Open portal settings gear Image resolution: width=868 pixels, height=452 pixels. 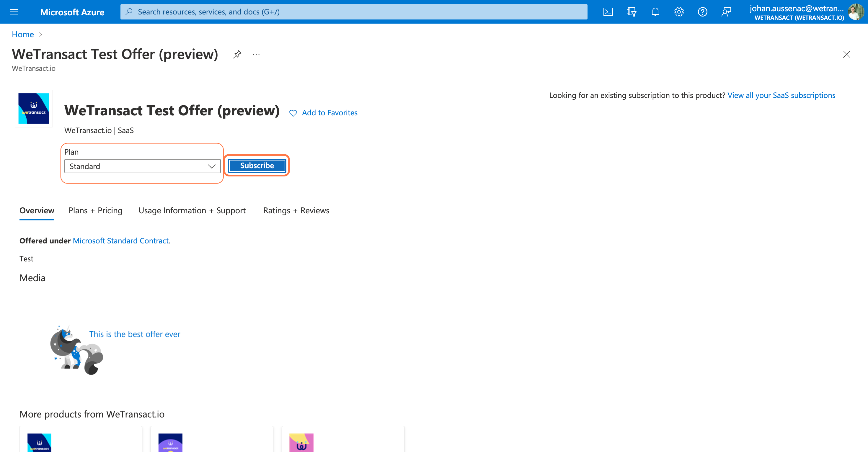679,12
